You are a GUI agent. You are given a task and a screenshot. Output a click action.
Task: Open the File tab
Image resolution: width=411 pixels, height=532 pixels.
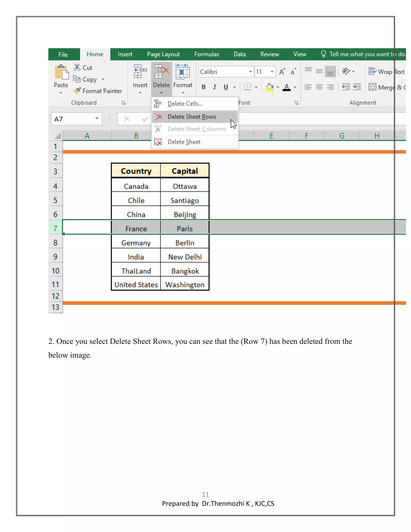(63, 55)
